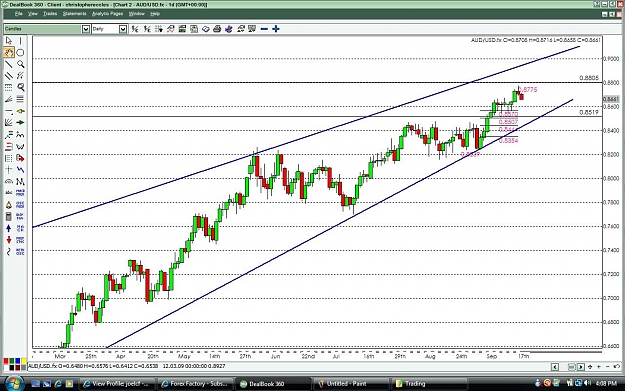This screenshot has height=391, width=625.
Task: Pick the yellow color swatch
Action: [24, 361]
